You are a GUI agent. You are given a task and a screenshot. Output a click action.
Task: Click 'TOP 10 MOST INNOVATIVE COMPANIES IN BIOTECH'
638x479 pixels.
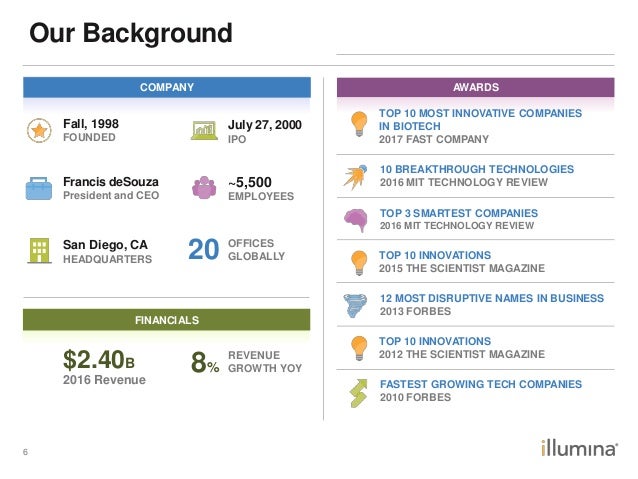[480, 120]
